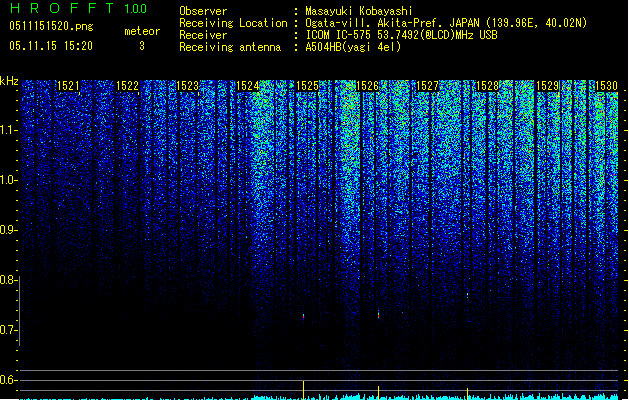Click the 1530 time marker
The image size is (629, 400).
[607, 86]
